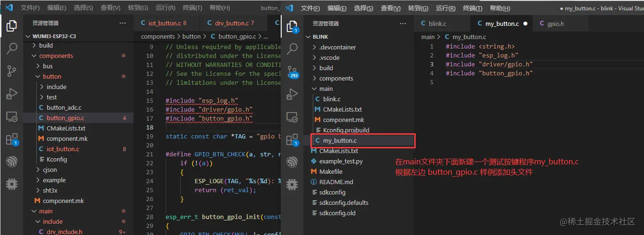The width and height of the screenshot is (644, 235).
Task: Open Run and Debug in right window
Action: tap(293, 94)
